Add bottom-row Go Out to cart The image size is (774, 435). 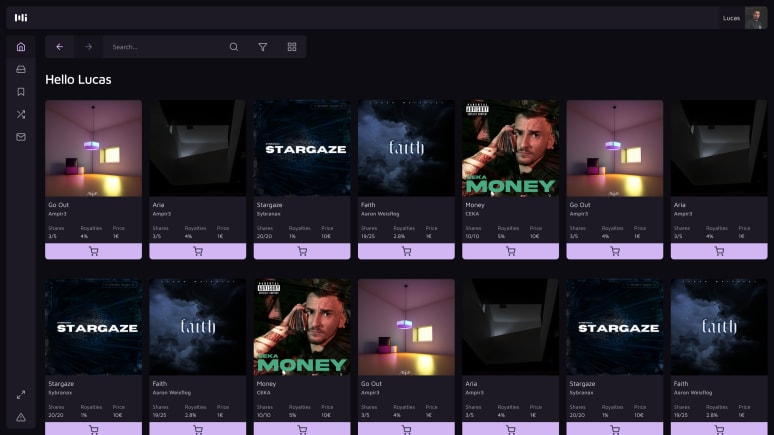406,429
